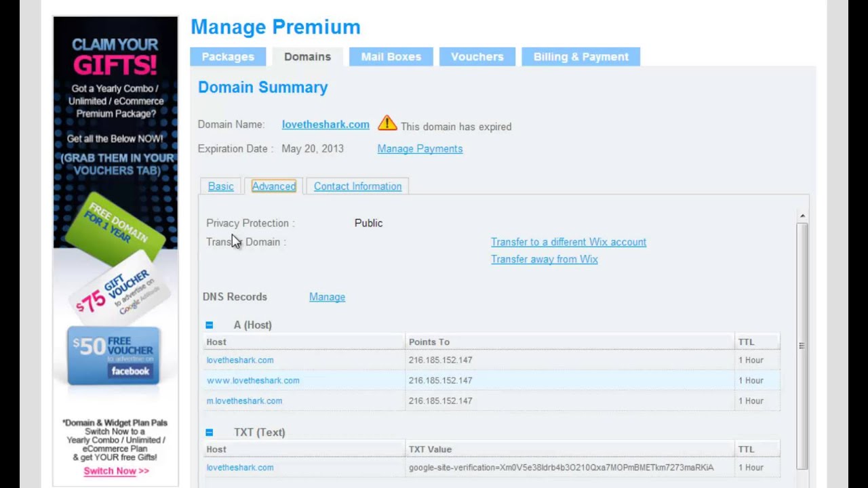Click the May 20, 2013 expiration date

[313, 149]
